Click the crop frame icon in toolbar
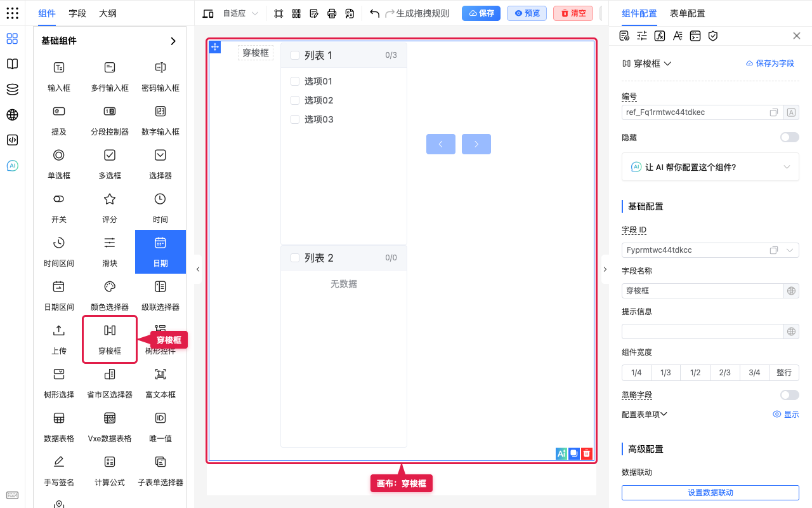The width and height of the screenshot is (812, 508). pos(278,13)
